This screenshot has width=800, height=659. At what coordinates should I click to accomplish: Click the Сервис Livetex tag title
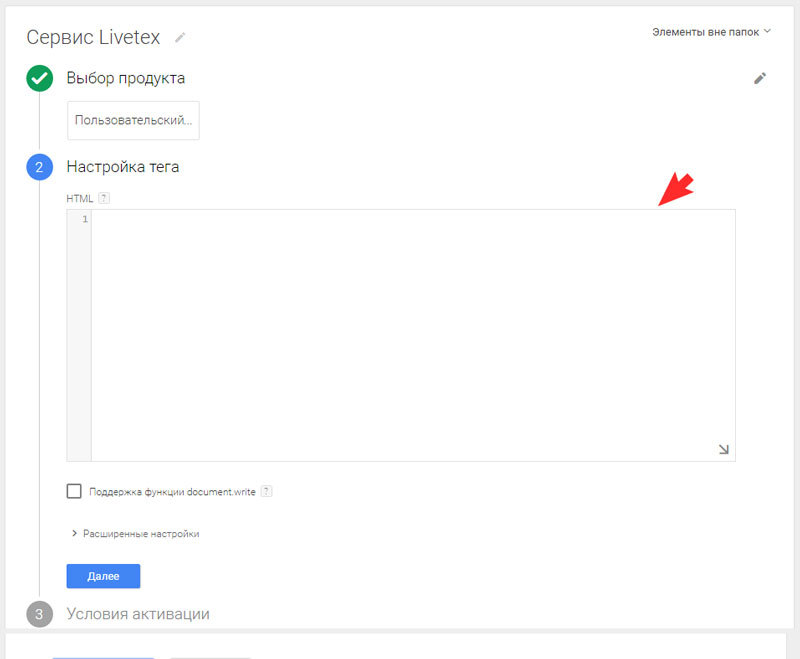[x=93, y=37]
